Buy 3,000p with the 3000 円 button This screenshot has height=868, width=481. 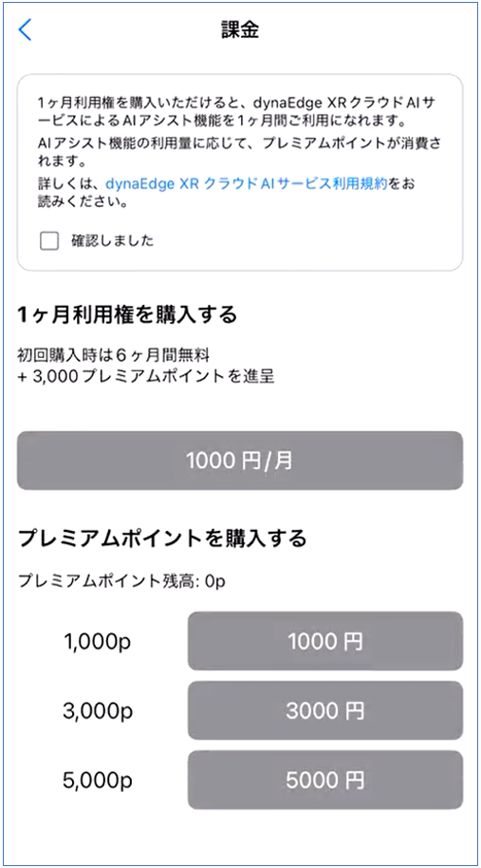point(325,710)
